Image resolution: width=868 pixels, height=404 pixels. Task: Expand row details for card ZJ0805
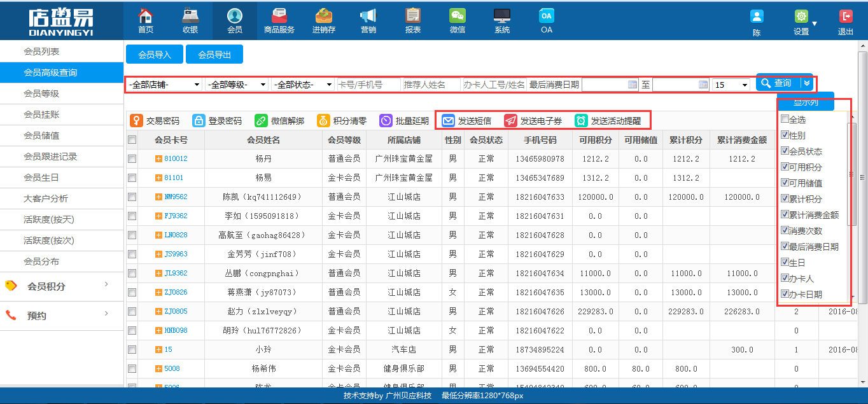tap(158, 311)
